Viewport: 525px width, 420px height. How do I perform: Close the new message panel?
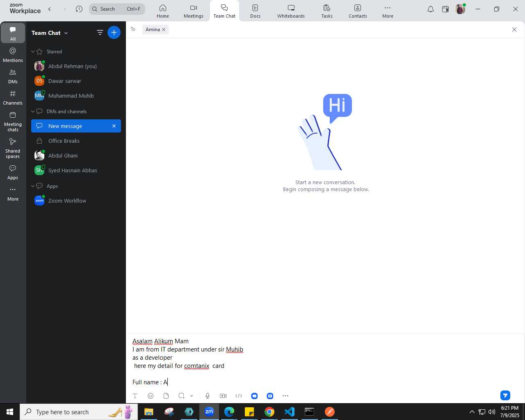point(514,30)
